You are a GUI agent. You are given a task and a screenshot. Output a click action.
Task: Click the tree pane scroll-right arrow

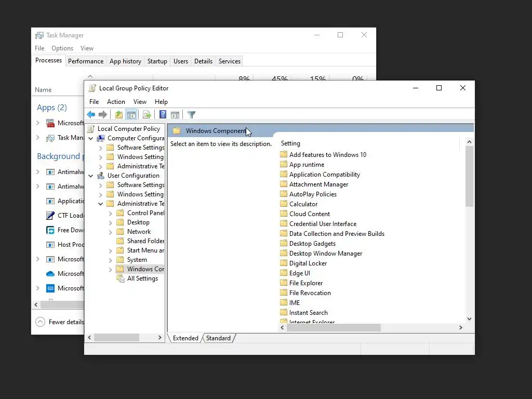point(160,338)
